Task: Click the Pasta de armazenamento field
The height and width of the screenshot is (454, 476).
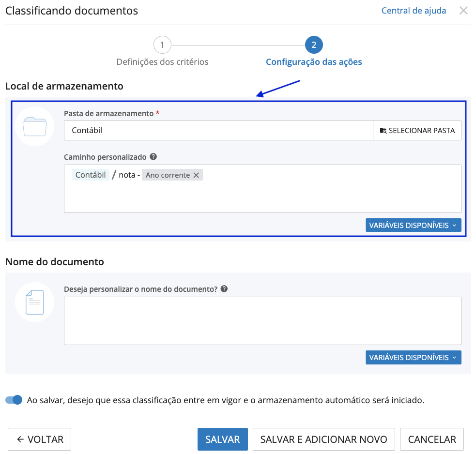Action: point(218,130)
